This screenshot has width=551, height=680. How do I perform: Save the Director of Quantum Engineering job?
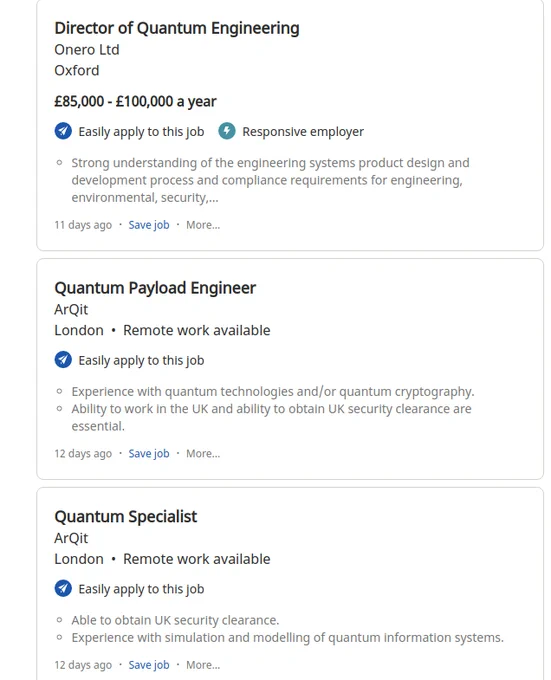(149, 225)
